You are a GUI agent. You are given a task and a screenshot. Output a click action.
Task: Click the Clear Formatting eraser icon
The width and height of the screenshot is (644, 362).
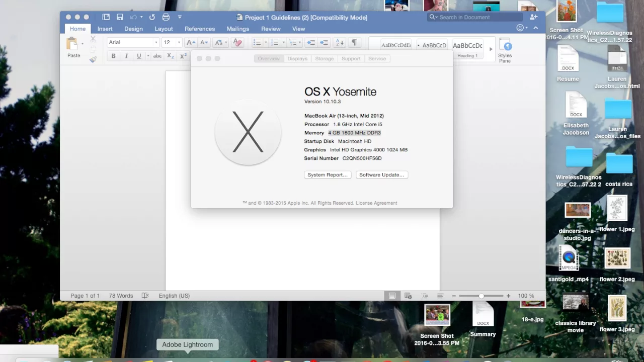pos(237,43)
